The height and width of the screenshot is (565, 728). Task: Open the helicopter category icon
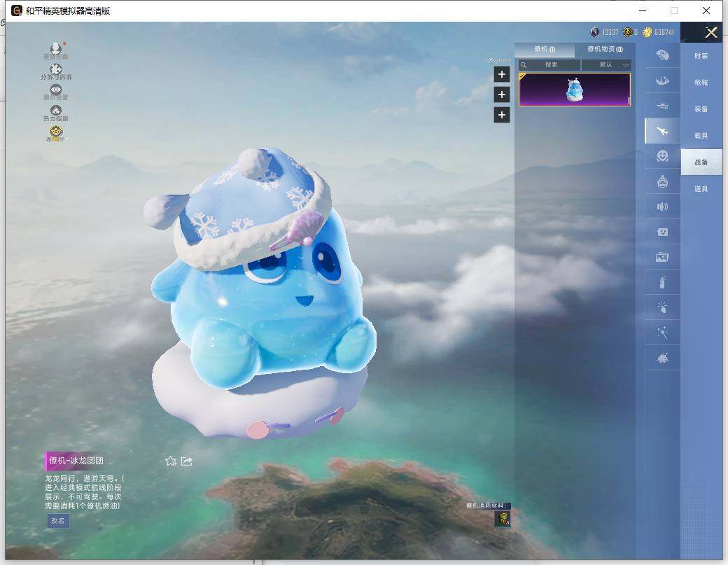click(x=662, y=106)
